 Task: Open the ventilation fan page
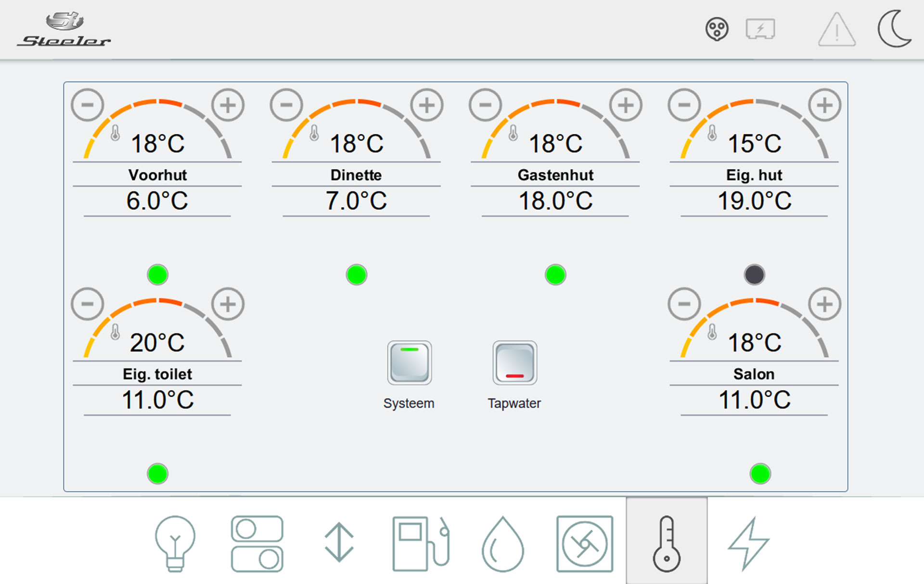pyautogui.click(x=584, y=544)
